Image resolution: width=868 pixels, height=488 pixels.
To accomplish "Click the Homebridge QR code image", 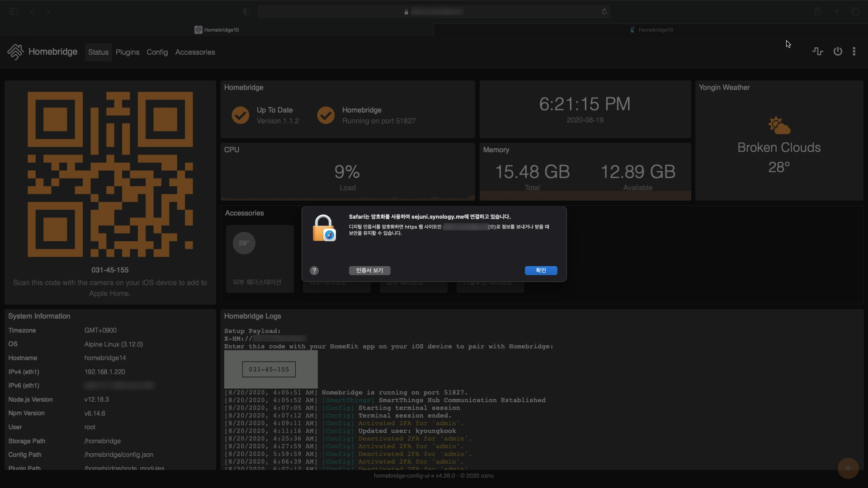I will pyautogui.click(x=110, y=174).
